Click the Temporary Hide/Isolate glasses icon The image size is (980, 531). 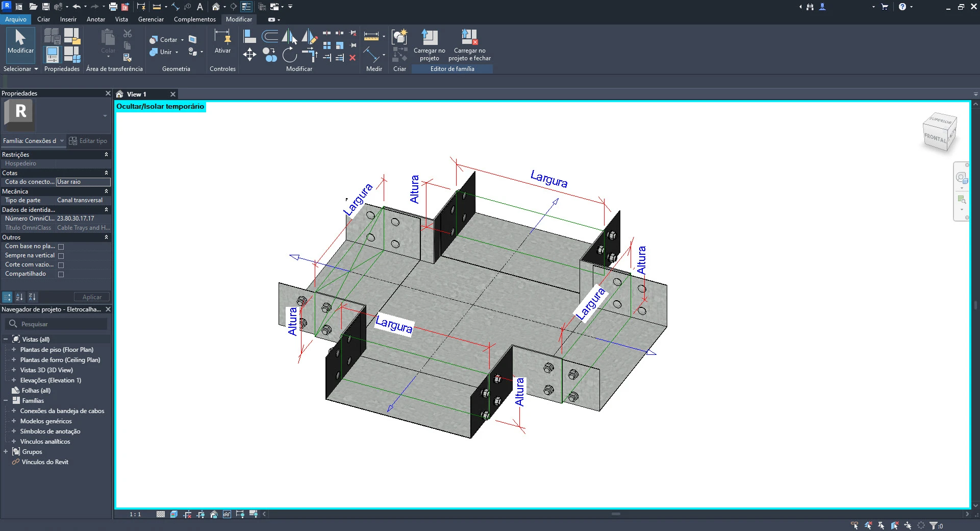tap(227, 514)
